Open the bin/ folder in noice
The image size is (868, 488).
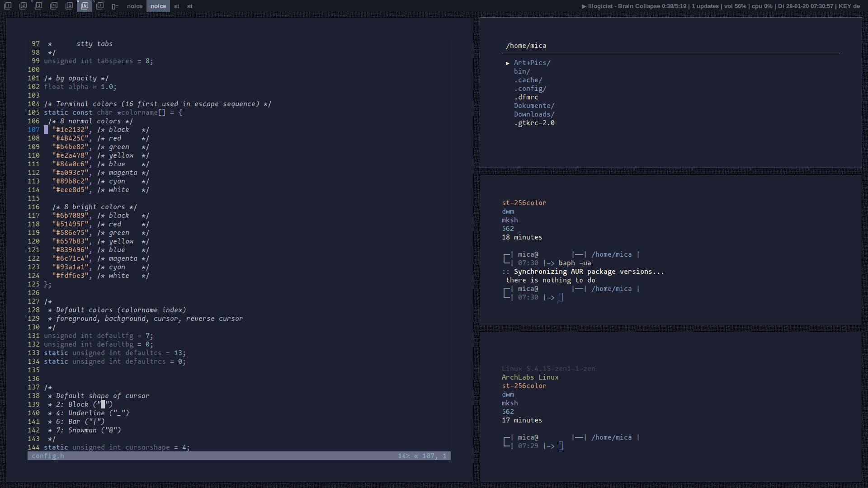click(522, 71)
